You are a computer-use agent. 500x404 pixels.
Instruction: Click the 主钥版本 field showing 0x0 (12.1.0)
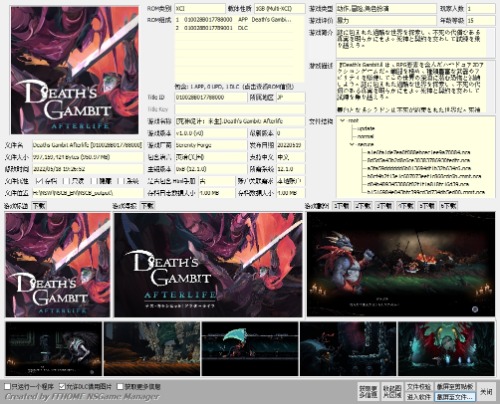(211, 169)
